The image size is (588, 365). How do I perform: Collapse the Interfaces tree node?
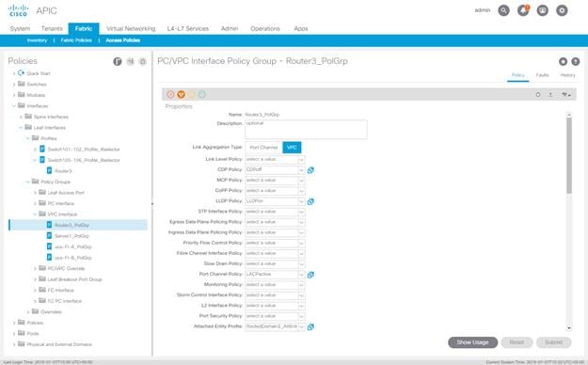(x=14, y=106)
